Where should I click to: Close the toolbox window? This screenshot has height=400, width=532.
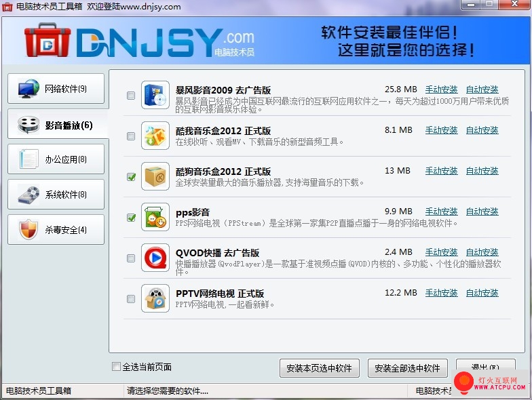click(x=514, y=4)
